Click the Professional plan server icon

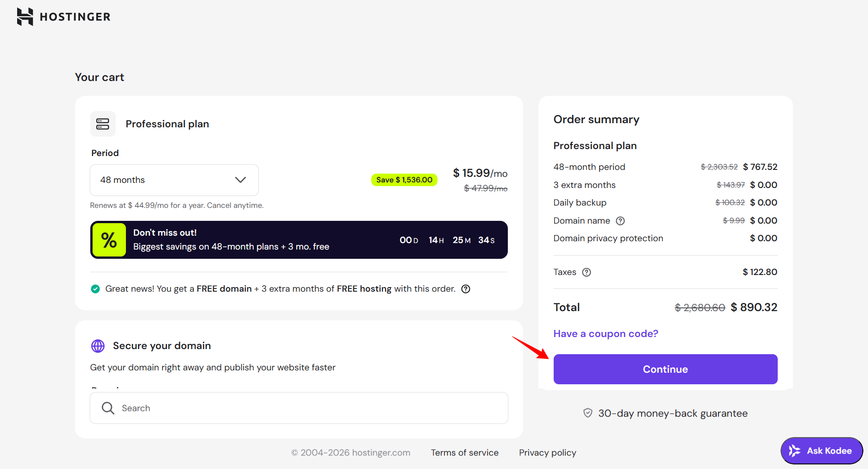click(103, 124)
